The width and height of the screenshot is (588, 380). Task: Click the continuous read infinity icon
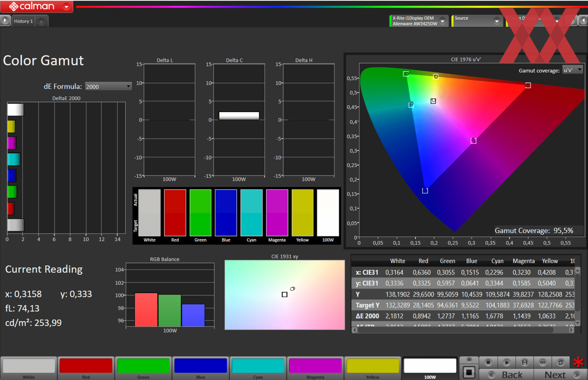[543, 362]
